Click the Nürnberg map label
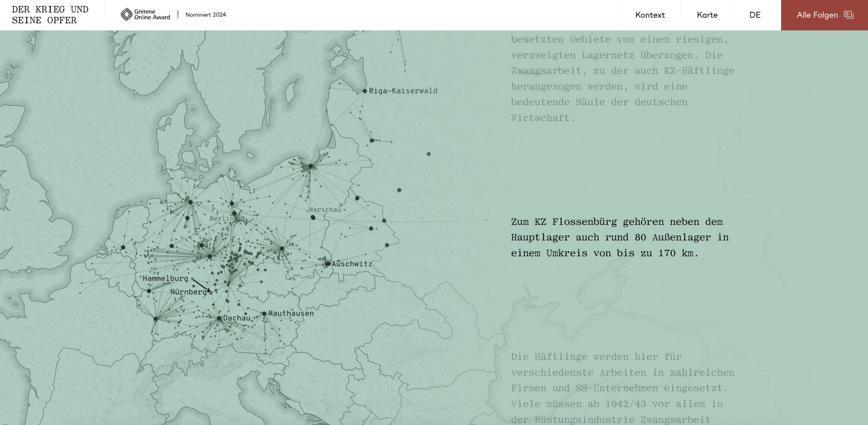The image size is (868, 425). click(x=188, y=292)
